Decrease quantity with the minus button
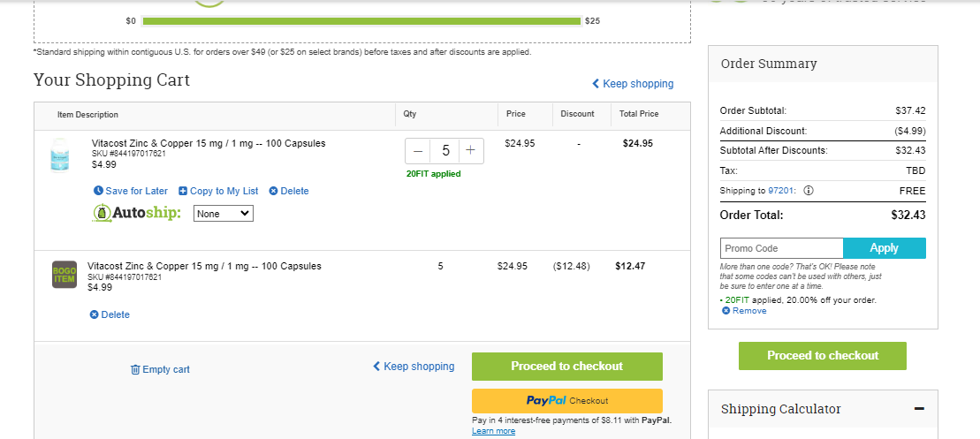Viewport: 980px width, 439px height. point(418,151)
